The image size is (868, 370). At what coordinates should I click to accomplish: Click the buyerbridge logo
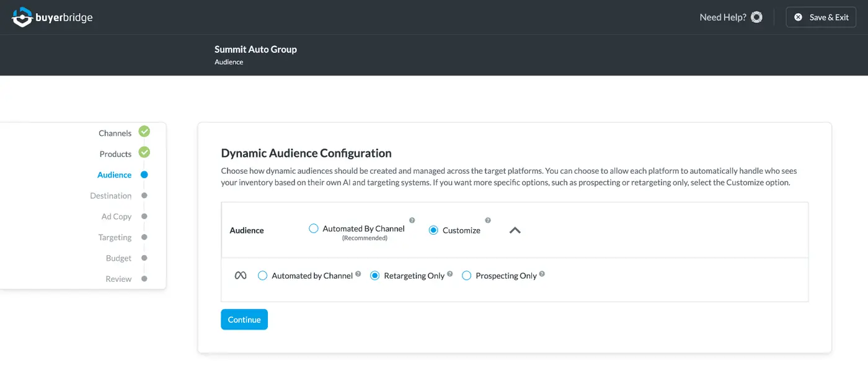pyautogui.click(x=52, y=17)
